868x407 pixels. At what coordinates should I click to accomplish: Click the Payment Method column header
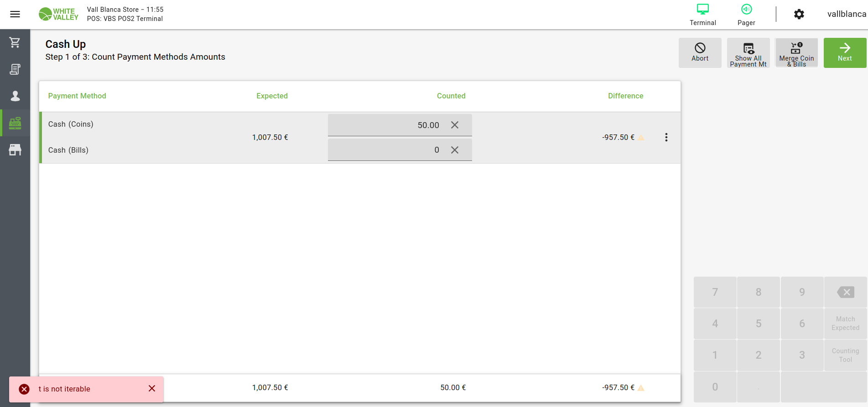[x=77, y=96]
